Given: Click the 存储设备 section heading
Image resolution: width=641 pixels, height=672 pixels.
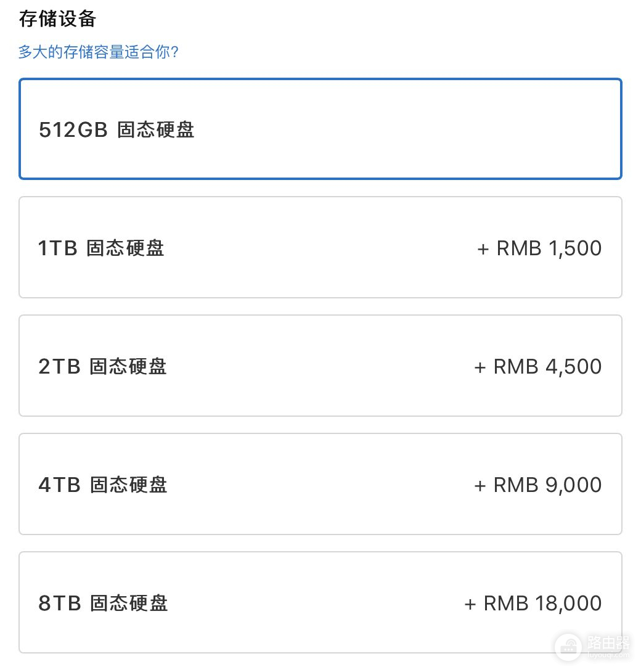Looking at the screenshot, I should pyautogui.click(x=57, y=19).
